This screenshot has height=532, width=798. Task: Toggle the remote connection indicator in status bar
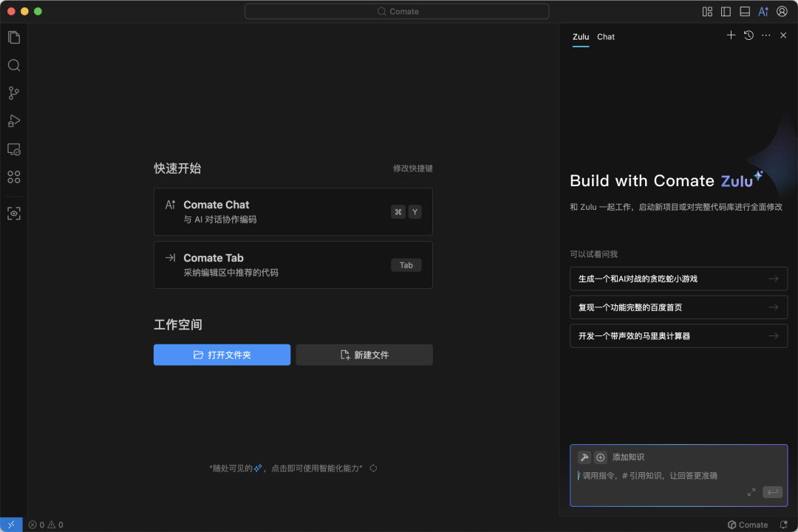tap(10, 524)
